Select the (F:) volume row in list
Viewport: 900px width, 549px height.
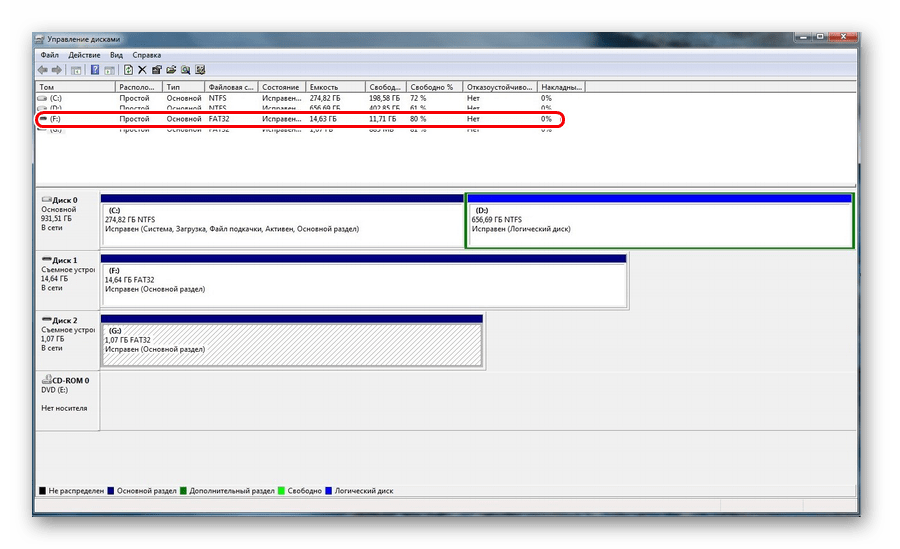[310, 119]
